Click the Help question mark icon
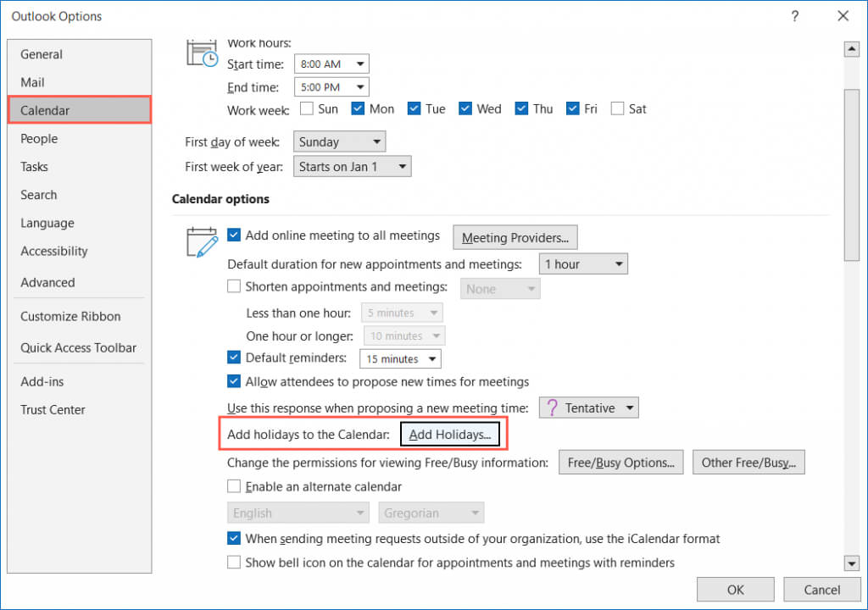This screenshot has width=868, height=610. (795, 16)
